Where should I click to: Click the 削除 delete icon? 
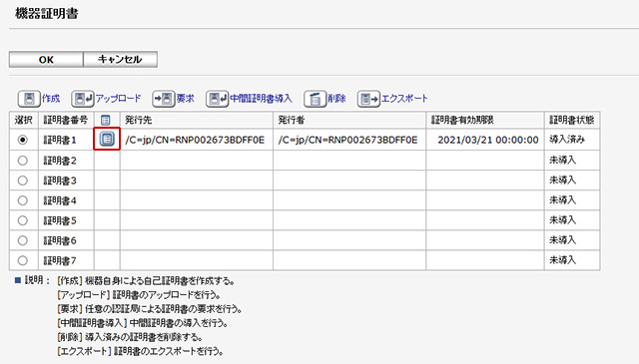(x=316, y=99)
